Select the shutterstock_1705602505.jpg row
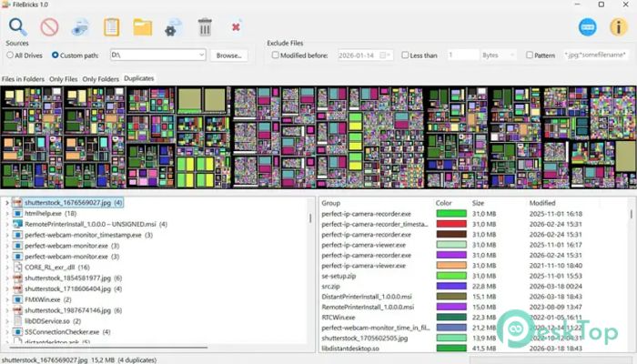The height and width of the screenshot is (364, 637). [473, 338]
